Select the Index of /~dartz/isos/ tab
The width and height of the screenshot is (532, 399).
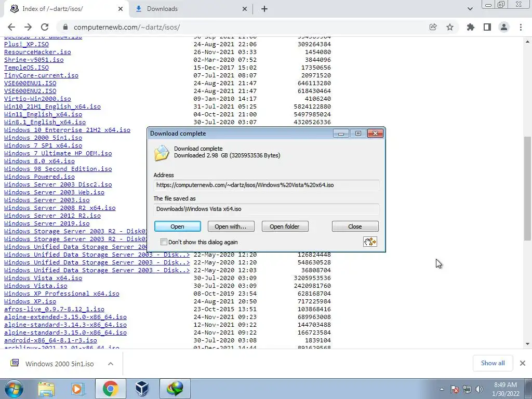[x=66, y=9]
